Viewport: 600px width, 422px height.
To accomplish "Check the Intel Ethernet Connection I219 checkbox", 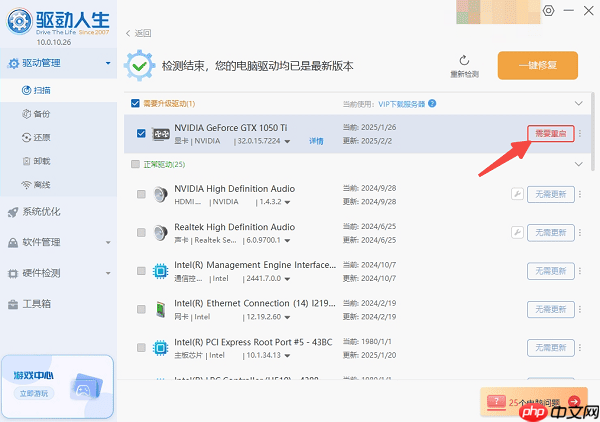I will [x=141, y=309].
